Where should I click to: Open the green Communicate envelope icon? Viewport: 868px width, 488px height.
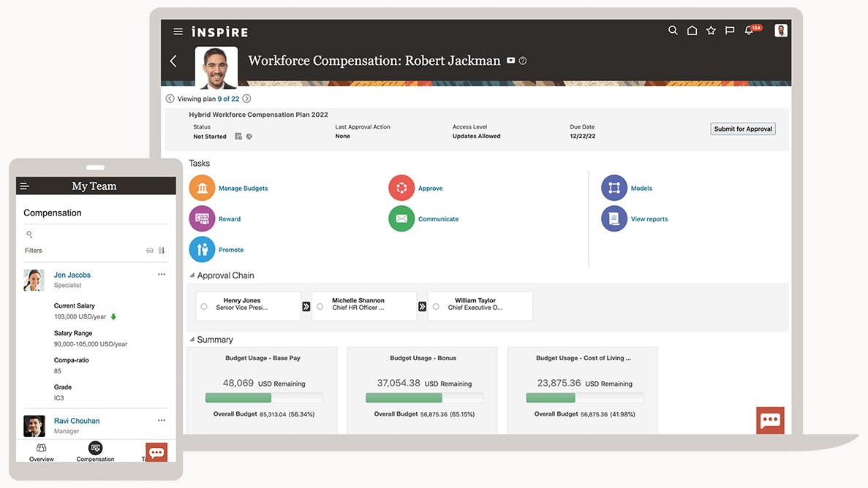[x=401, y=219]
